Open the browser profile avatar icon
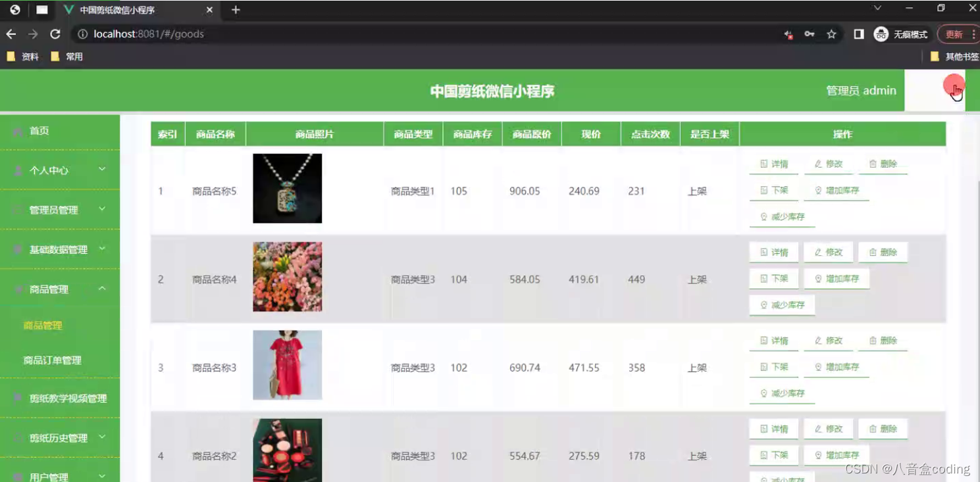 pyautogui.click(x=881, y=34)
